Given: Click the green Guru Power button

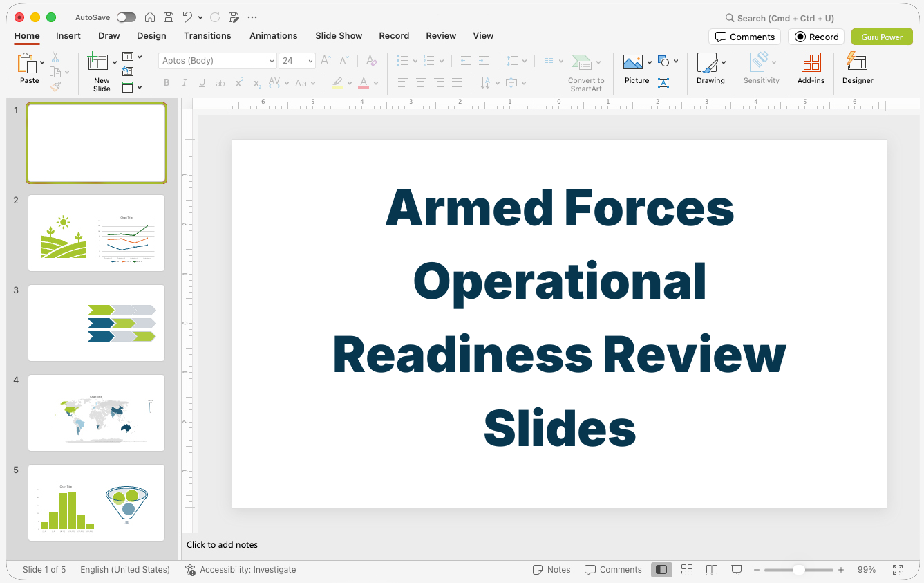Looking at the screenshot, I should pyautogui.click(x=882, y=37).
